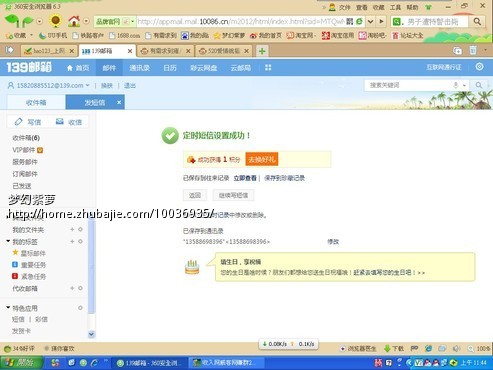
Task: Click the plus icon beside 代收邮箱
Action: [x=72, y=288]
